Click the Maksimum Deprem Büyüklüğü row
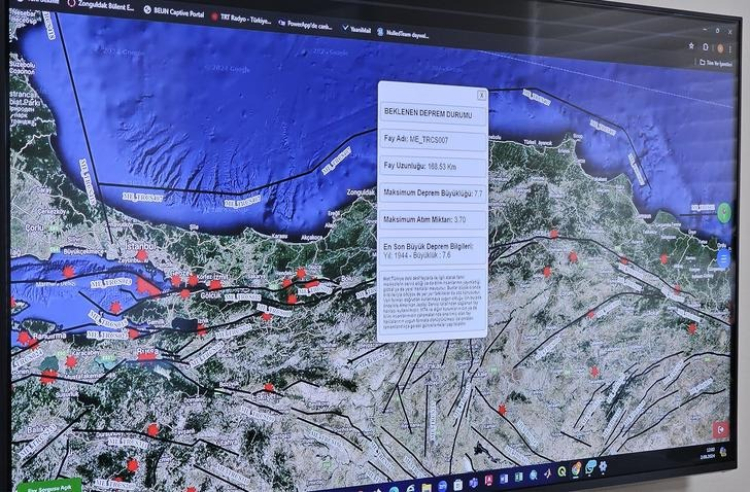 [x=432, y=192]
